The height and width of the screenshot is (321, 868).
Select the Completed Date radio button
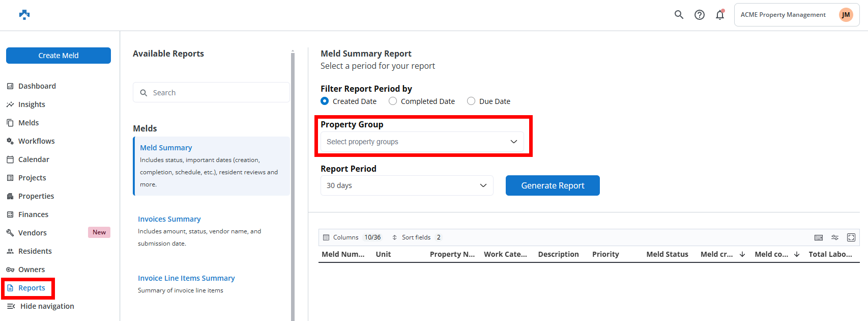[x=393, y=101]
